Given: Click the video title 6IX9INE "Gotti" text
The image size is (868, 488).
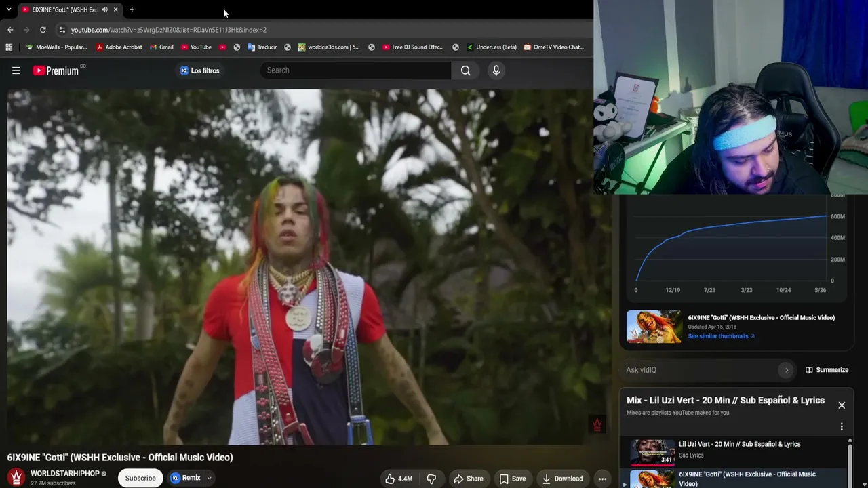Looking at the screenshot, I should tap(120, 457).
